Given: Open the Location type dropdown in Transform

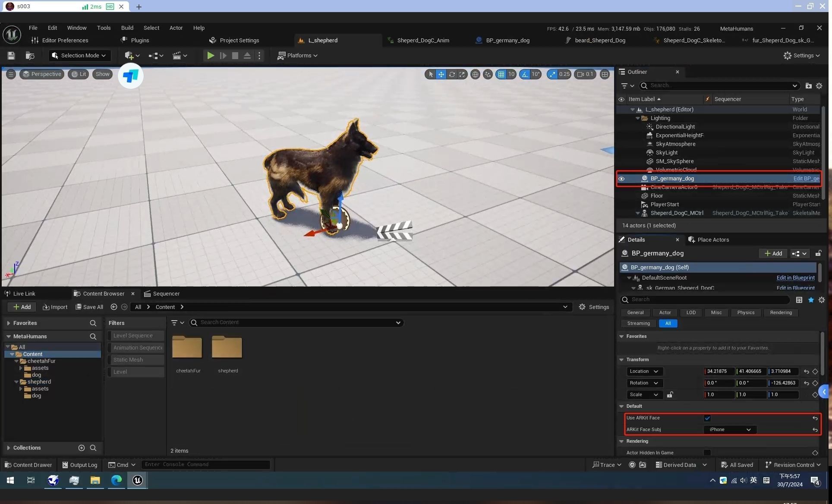Looking at the screenshot, I should [644, 372].
